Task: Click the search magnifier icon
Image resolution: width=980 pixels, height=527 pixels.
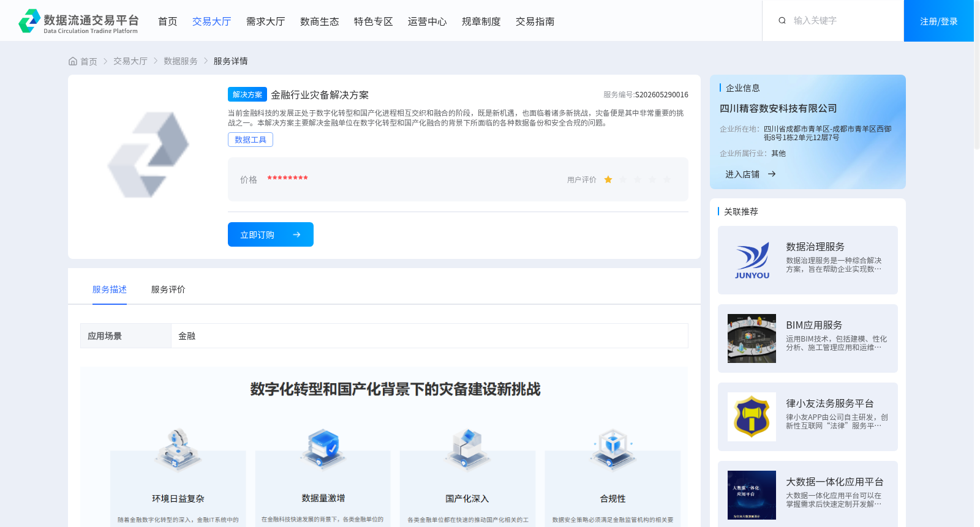Action: pyautogui.click(x=782, y=20)
